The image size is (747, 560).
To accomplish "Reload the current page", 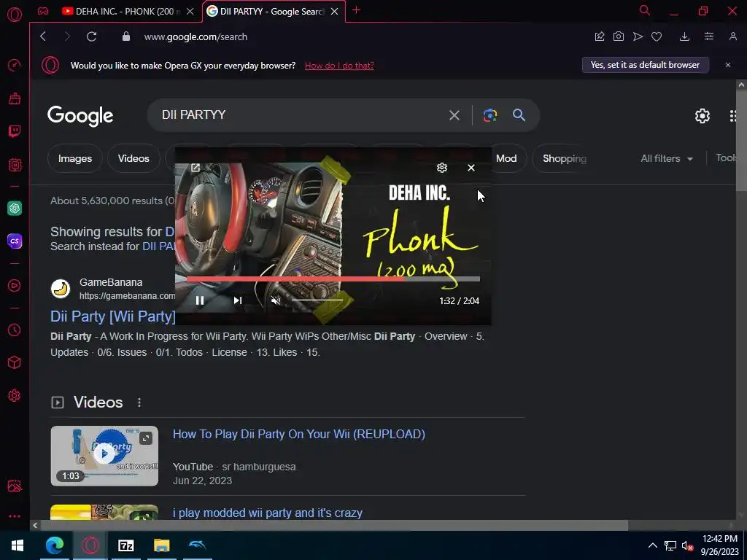I will (91, 36).
